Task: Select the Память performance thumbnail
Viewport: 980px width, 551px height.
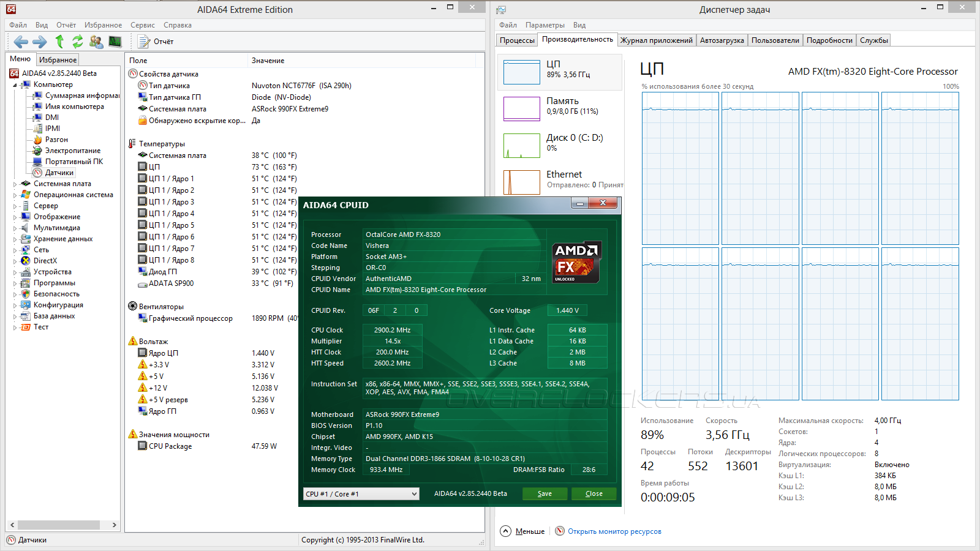Action: click(x=522, y=109)
